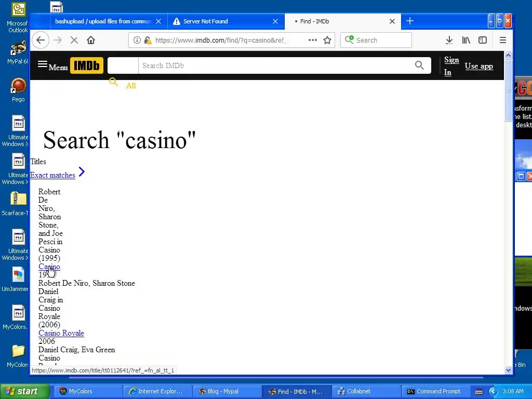Close the bashupload tab
The height and width of the screenshot is (399, 532).
tap(158, 21)
